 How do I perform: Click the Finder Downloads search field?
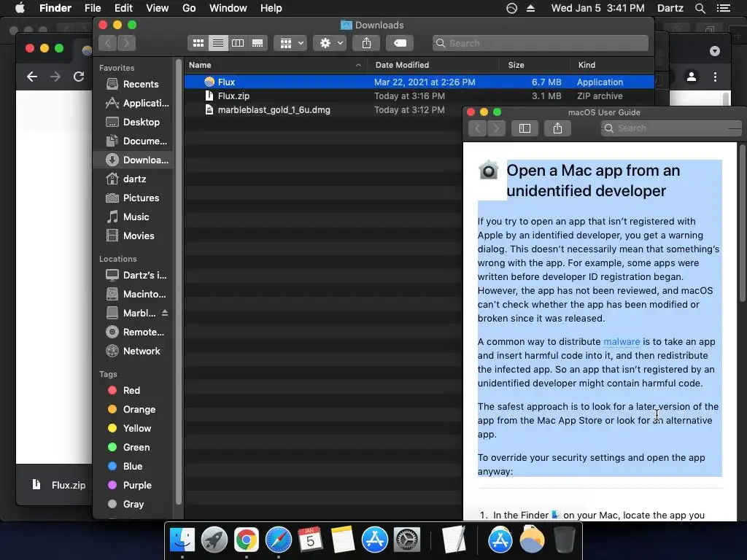(541, 43)
